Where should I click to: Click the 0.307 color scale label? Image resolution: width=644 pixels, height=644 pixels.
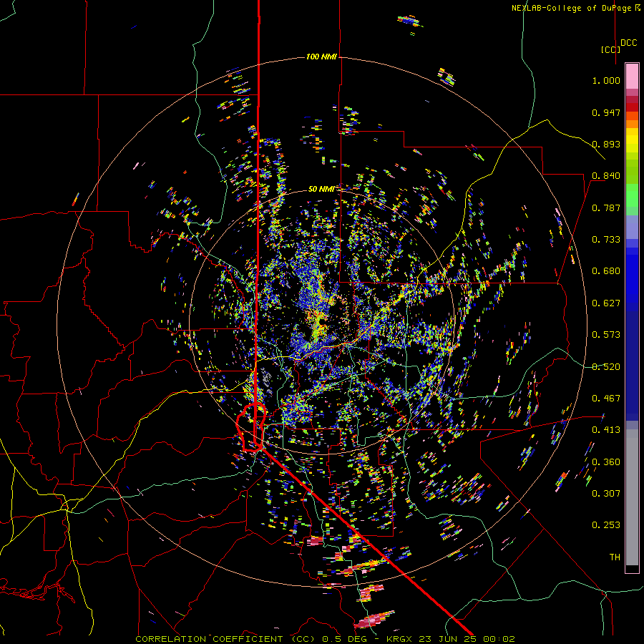(606, 494)
